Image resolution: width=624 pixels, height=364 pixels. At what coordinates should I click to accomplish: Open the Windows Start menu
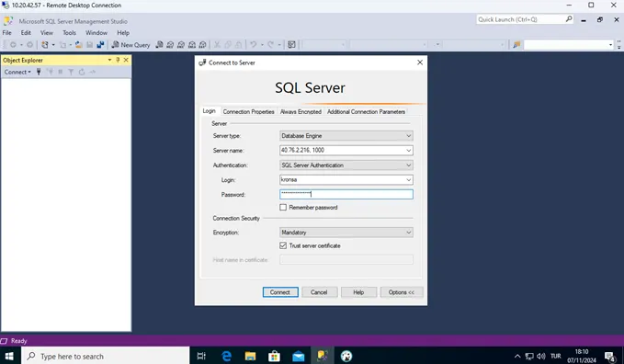(x=10, y=356)
